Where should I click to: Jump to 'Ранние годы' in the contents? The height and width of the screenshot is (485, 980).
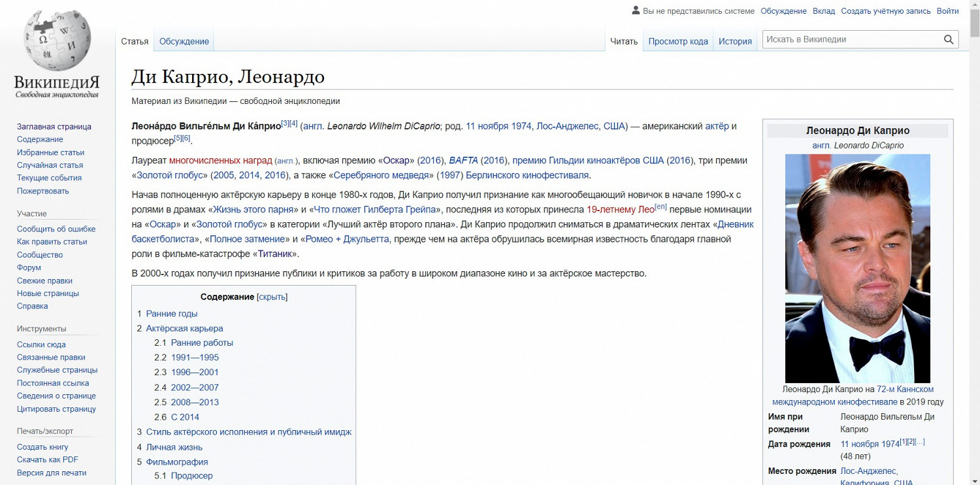pos(171,314)
